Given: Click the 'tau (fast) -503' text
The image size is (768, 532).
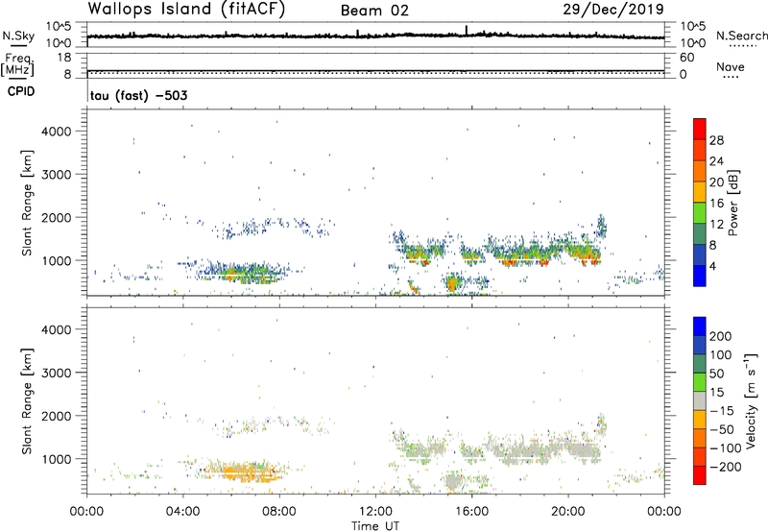Looking at the screenshot, I should [x=138, y=95].
